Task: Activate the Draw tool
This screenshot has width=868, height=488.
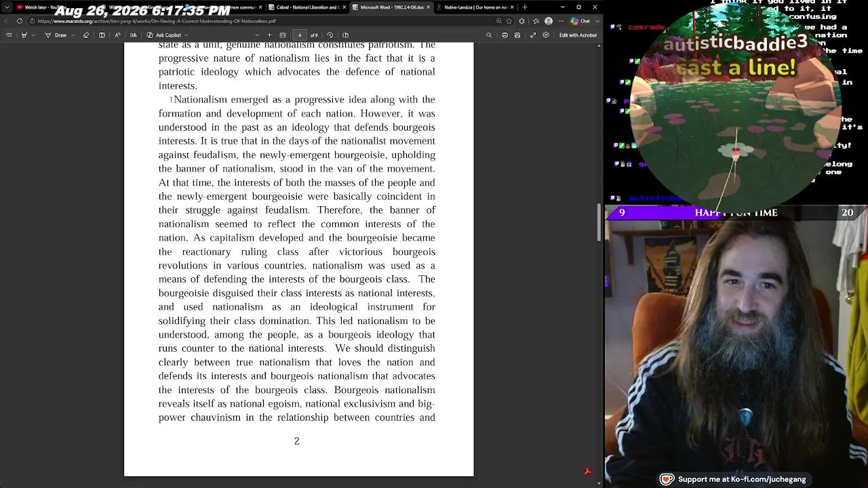Action: pos(57,35)
